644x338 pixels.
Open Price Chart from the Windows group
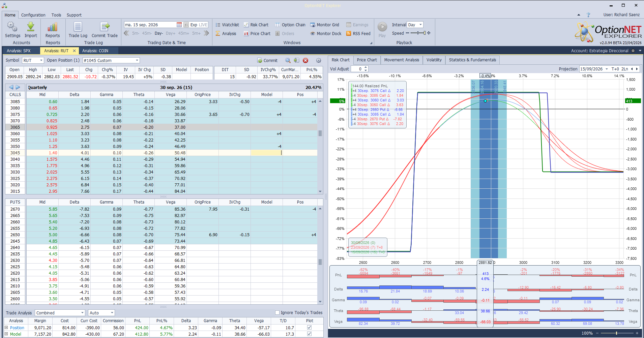tap(257, 33)
